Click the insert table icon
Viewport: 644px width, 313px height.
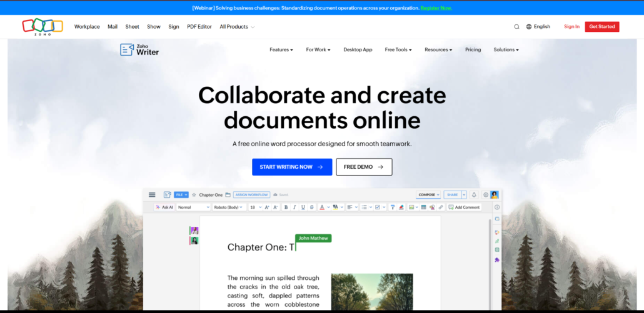click(423, 207)
